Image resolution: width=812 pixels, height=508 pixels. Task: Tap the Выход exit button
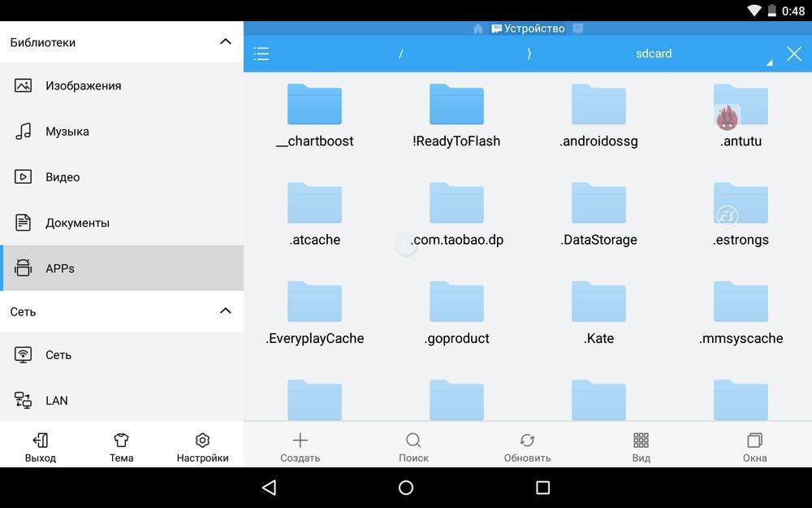41,448
